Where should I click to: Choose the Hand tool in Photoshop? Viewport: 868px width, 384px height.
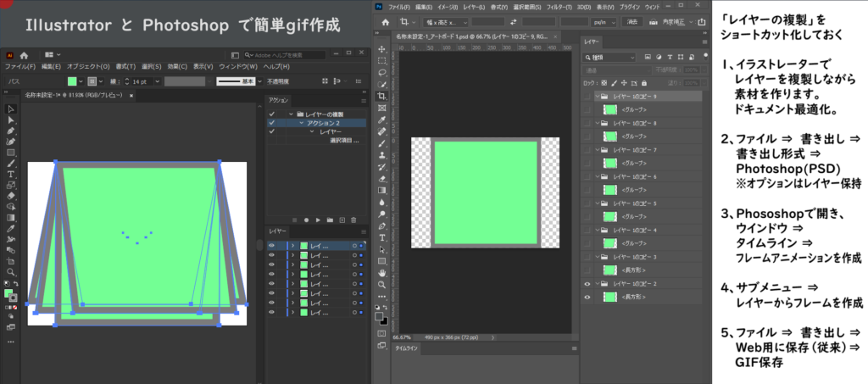[x=382, y=274]
